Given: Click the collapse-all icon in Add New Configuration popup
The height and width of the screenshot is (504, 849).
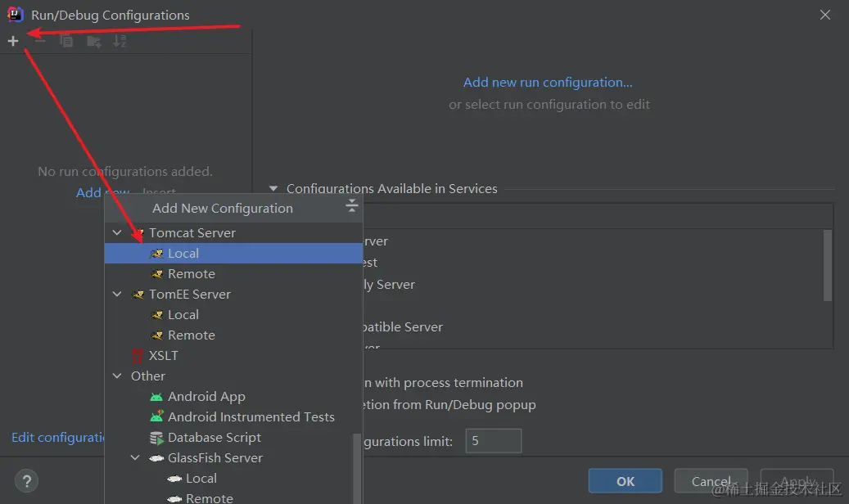Looking at the screenshot, I should [352, 206].
